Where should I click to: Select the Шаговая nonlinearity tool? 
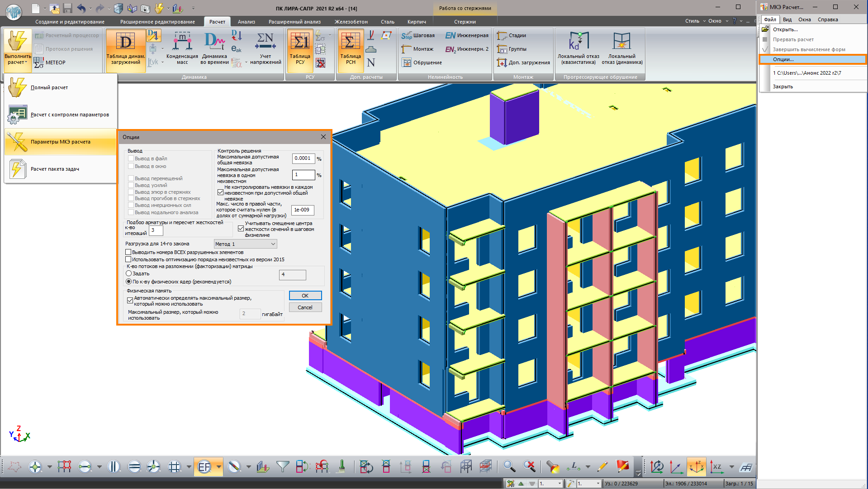click(x=418, y=35)
